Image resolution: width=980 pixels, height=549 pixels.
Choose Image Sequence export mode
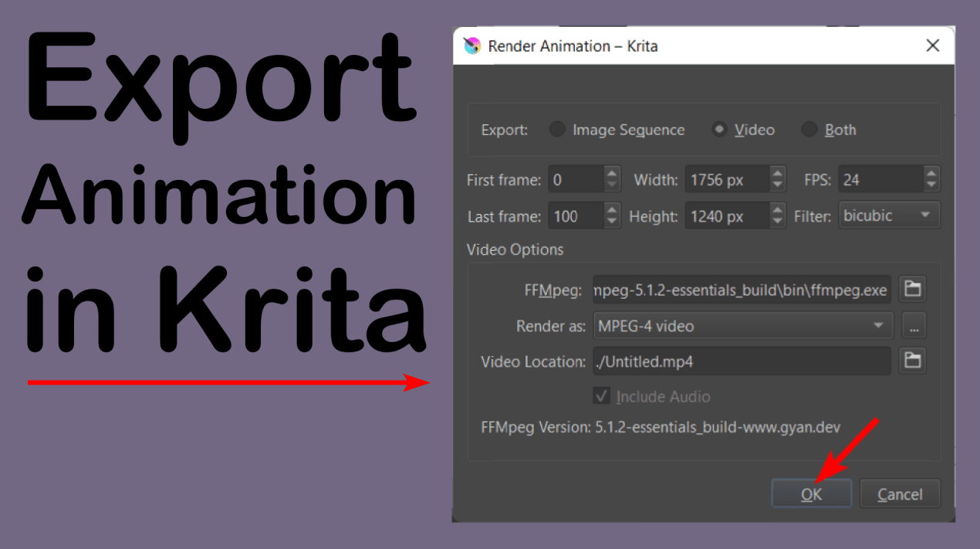[557, 130]
